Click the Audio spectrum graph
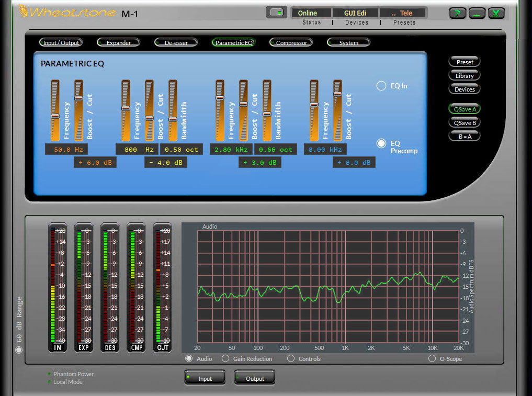This screenshot has height=396, width=532. (x=328, y=287)
